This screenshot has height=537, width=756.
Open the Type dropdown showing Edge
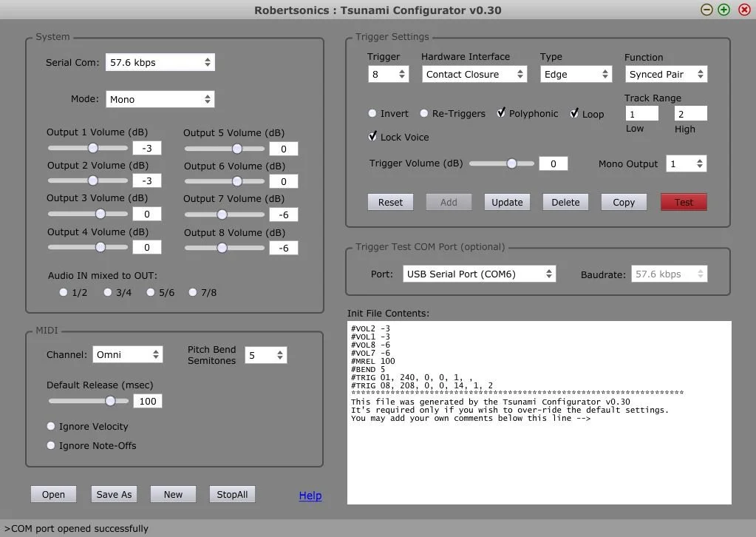coord(576,74)
